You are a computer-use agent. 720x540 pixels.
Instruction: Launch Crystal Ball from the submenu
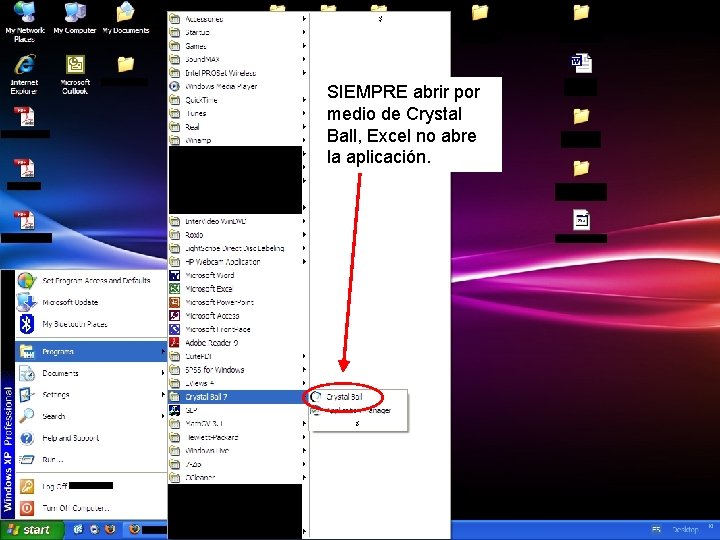coord(357,397)
